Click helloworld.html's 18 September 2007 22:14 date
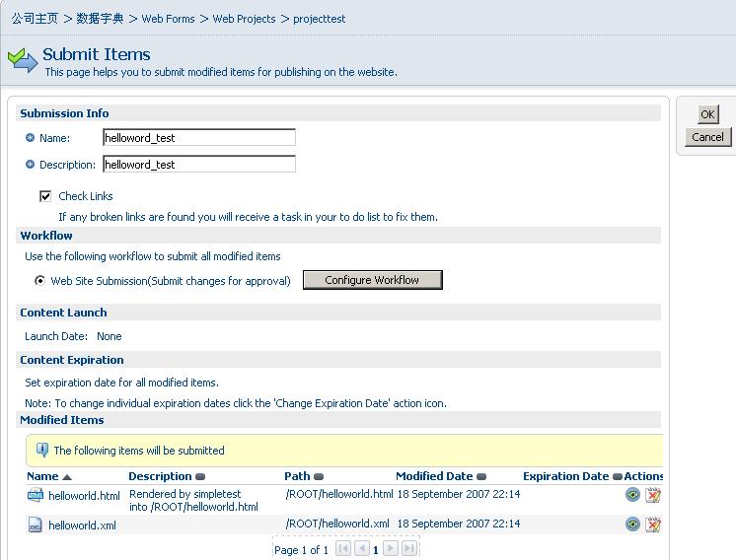Viewport: 736px width, 560px height. click(x=459, y=494)
